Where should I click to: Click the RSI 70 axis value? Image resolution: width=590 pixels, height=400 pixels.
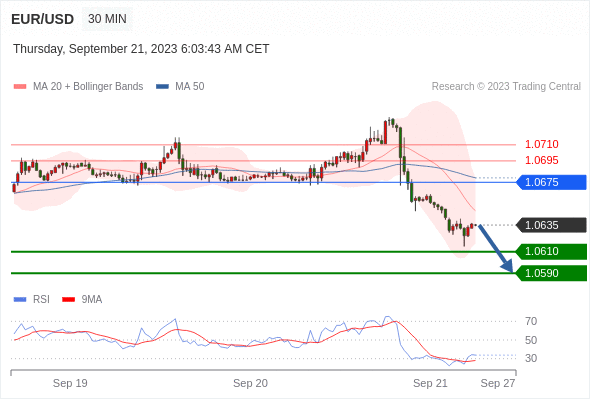[531, 321]
